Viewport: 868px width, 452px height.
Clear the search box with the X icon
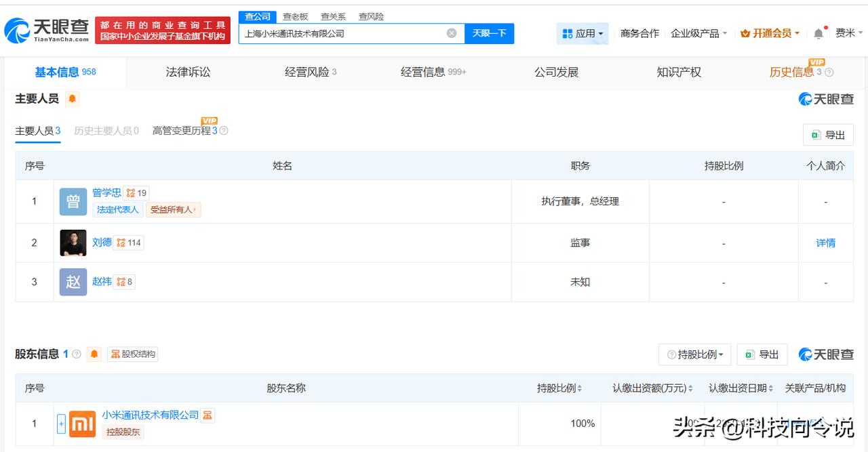452,33
